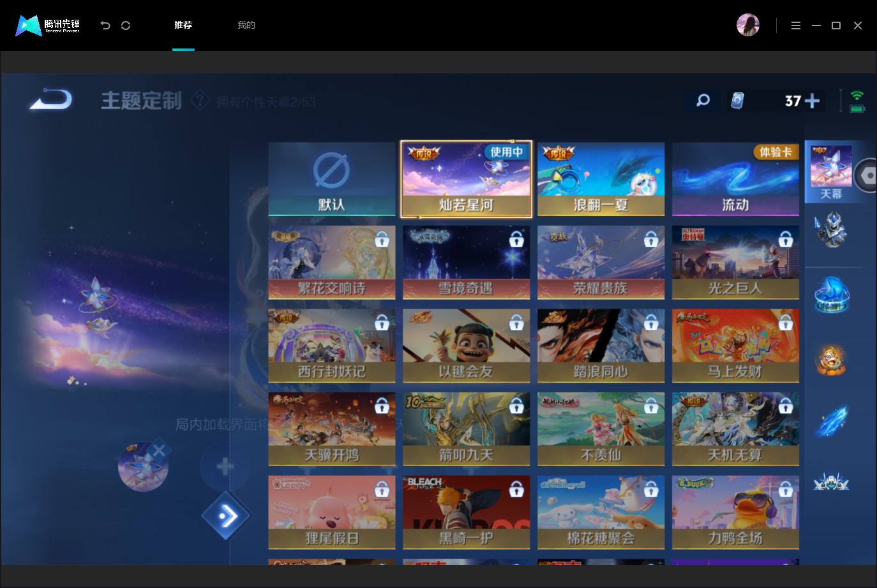
Task: Select the 默认 sky theme
Action: [332, 179]
